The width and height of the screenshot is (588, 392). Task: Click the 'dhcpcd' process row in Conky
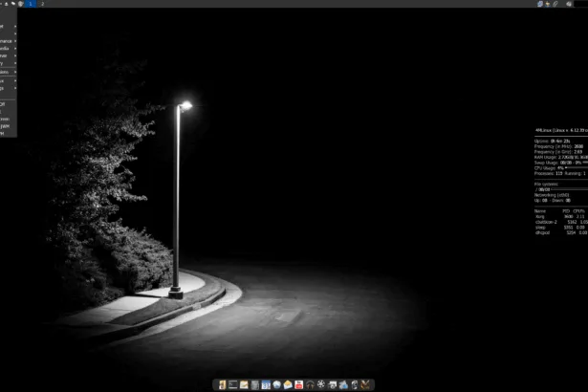[x=561, y=232]
